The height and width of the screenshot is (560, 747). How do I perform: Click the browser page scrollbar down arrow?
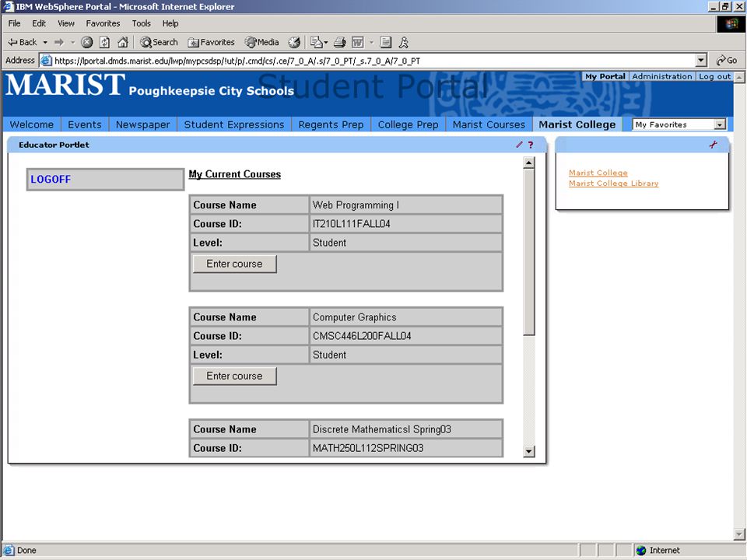pos(739,534)
